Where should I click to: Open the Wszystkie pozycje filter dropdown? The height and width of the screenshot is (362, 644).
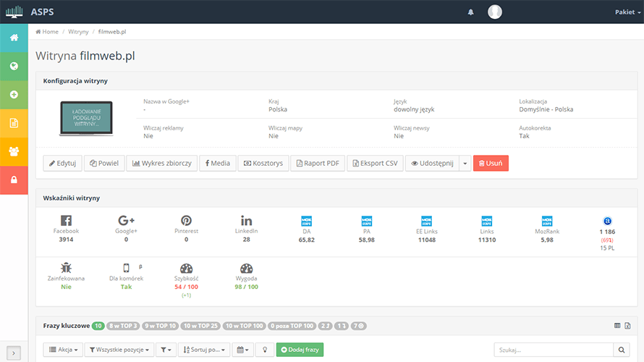click(x=119, y=350)
